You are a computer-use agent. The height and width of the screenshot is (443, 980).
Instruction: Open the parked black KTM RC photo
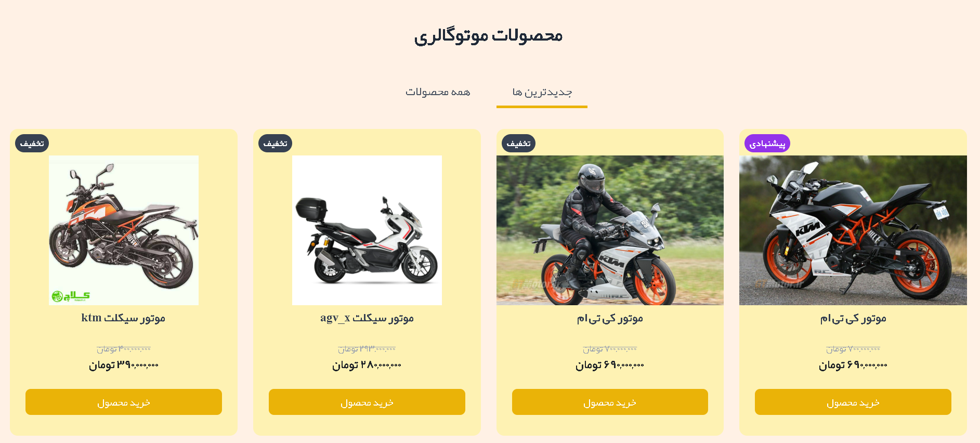click(853, 230)
